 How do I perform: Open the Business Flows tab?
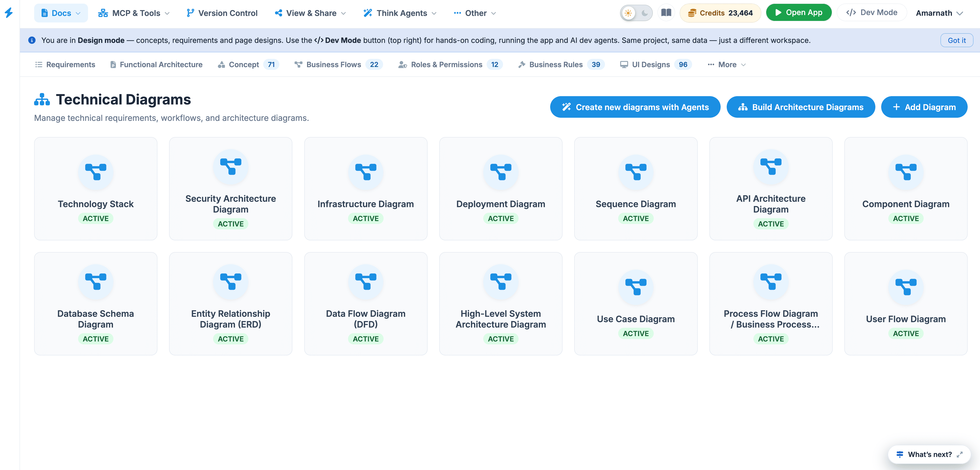(339, 64)
